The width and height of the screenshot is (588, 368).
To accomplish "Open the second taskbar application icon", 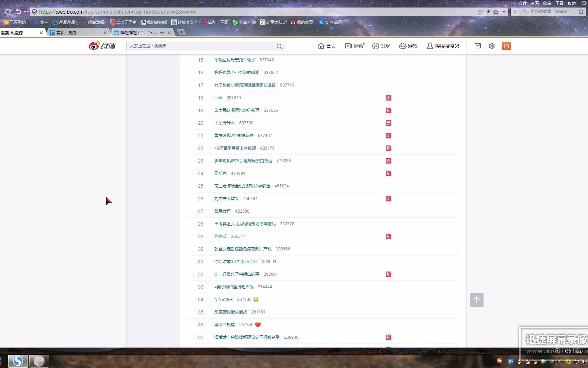I will pyautogui.click(x=39, y=361).
